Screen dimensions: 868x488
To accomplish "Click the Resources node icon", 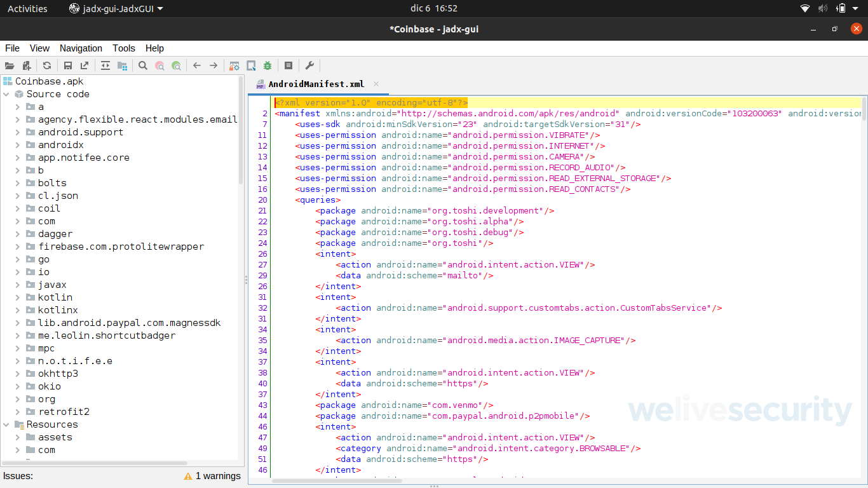I will click(x=19, y=424).
